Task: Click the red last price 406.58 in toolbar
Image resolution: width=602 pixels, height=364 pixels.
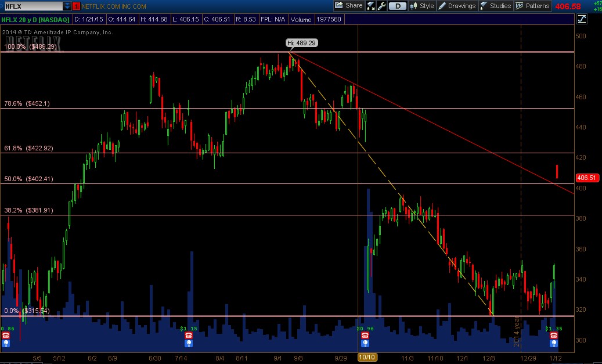Action: point(568,6)
